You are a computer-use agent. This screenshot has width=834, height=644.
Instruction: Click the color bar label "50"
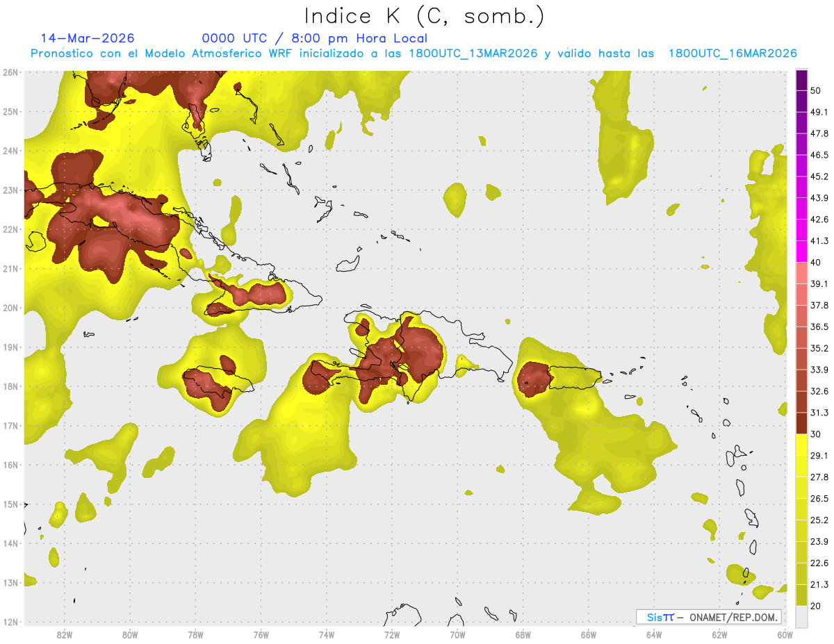coord(817,91)
